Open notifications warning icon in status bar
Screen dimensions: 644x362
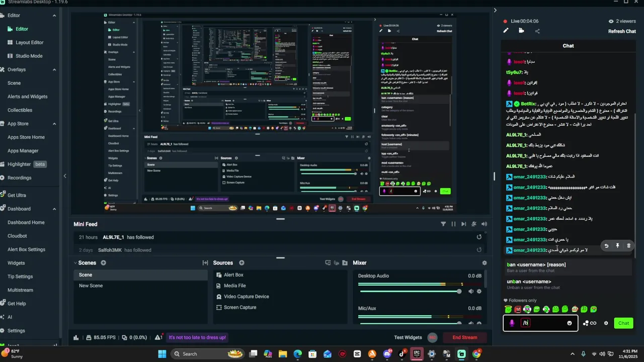pyautogui.click(x=158, y=337)
